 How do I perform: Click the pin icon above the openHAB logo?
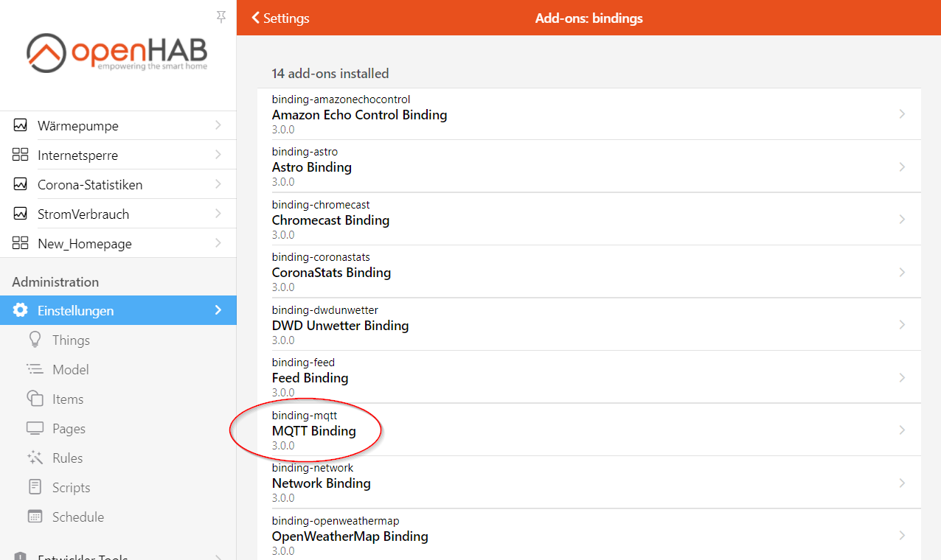point(221,17)
